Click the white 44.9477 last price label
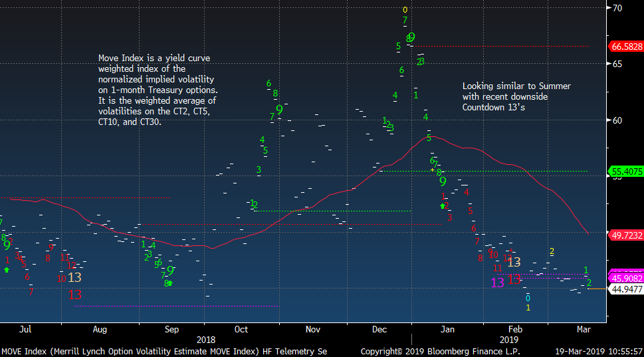 626,289
